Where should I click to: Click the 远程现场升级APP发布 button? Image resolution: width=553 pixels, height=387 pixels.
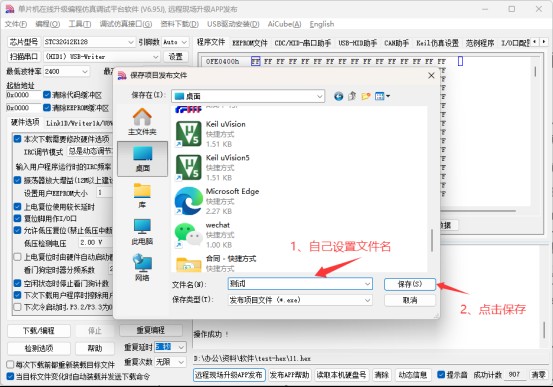pos(229,375)
